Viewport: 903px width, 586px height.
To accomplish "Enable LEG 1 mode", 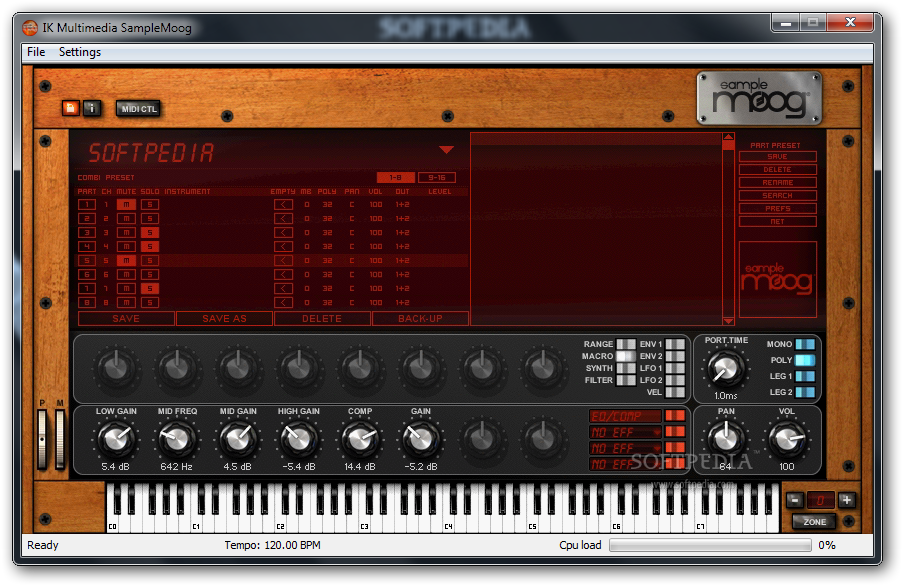I will (x=805, y=376).
